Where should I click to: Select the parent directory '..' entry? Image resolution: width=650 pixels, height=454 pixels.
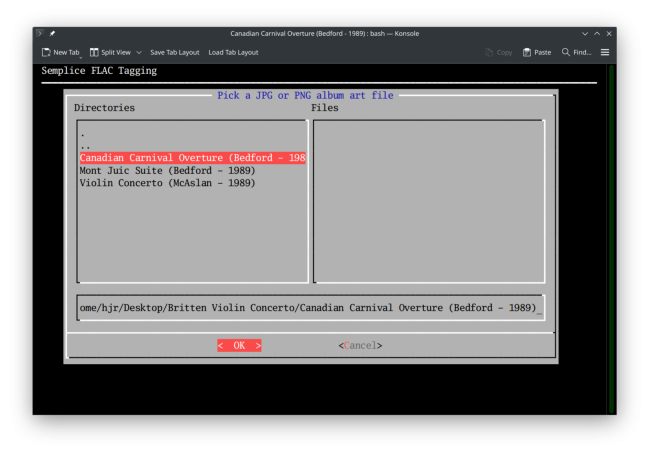pos(85,146)
